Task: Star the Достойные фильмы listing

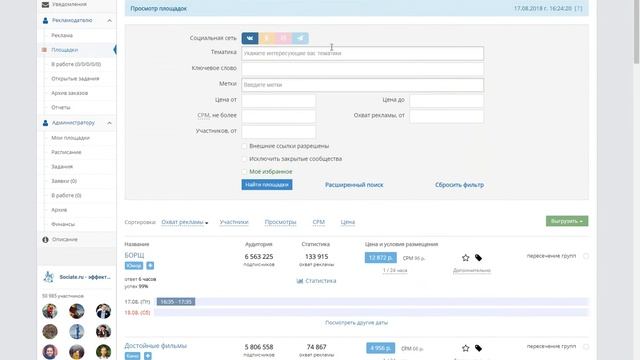Action: coord(465,348)
